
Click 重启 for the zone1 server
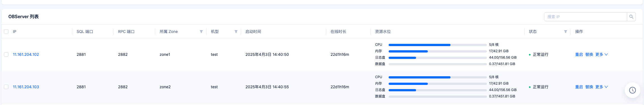(579, 54)
